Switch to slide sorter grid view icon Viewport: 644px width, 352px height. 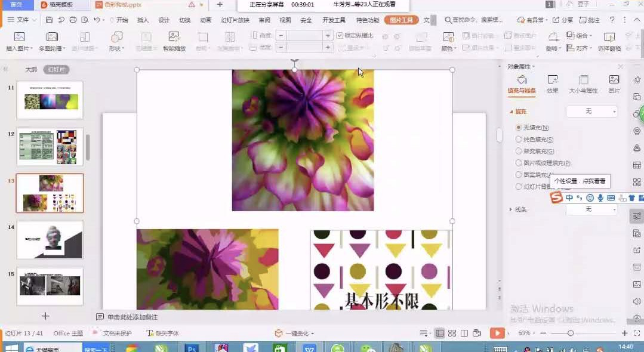[452, 333]
